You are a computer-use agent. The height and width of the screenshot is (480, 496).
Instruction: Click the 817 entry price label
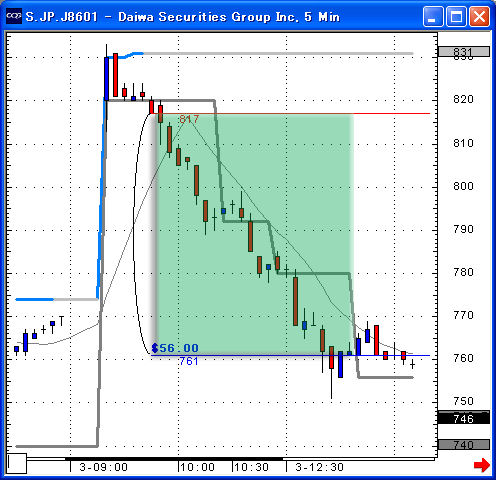(189, 119)
